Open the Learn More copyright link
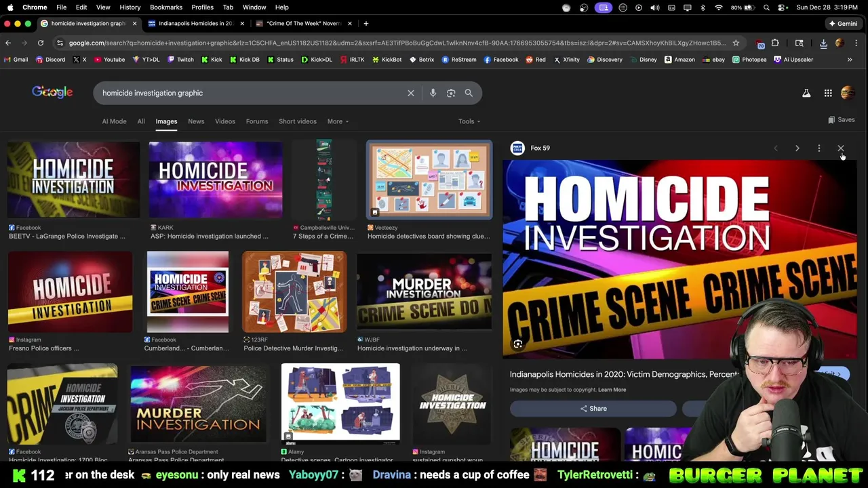868x488 pixels. click(x=612, y=390)
